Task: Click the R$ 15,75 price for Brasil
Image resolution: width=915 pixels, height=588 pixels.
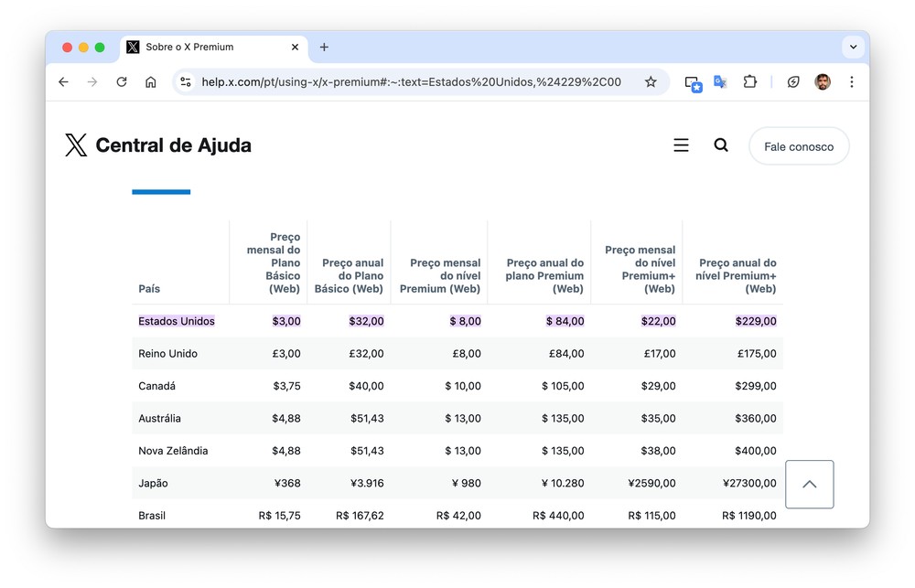Action: pos(279,516)
